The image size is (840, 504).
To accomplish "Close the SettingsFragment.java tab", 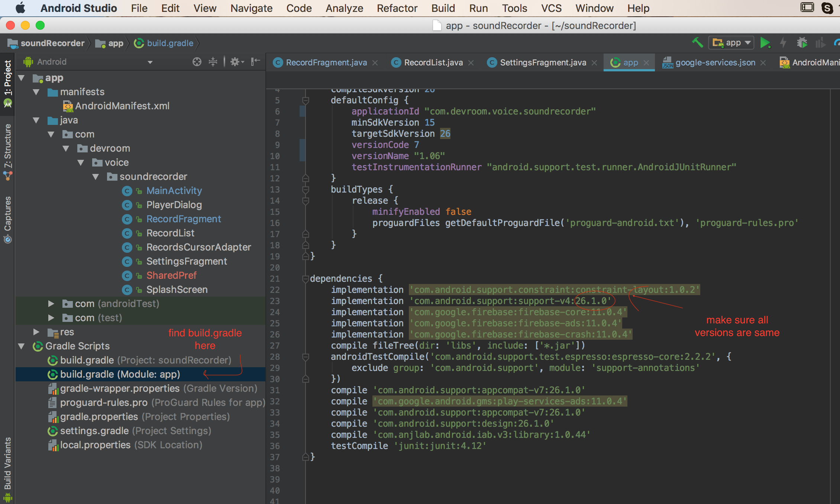I will pos(595,62).
